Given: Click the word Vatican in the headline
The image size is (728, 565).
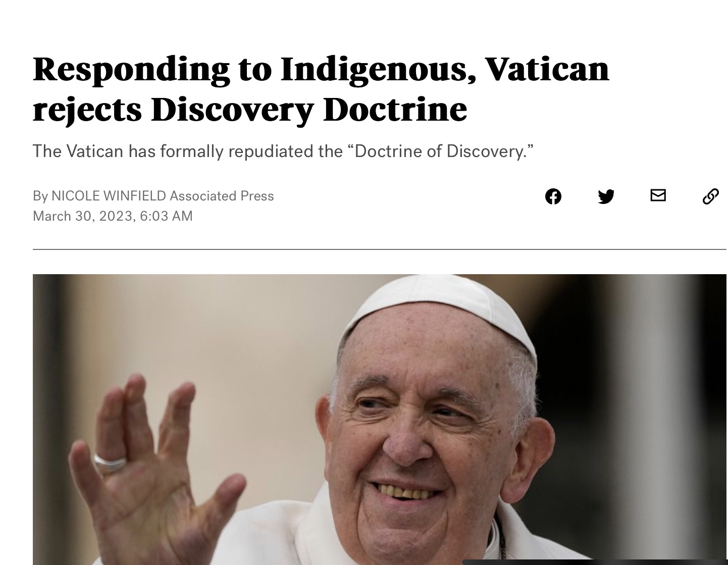Looking at the screenshot, I should click(547, 68).
